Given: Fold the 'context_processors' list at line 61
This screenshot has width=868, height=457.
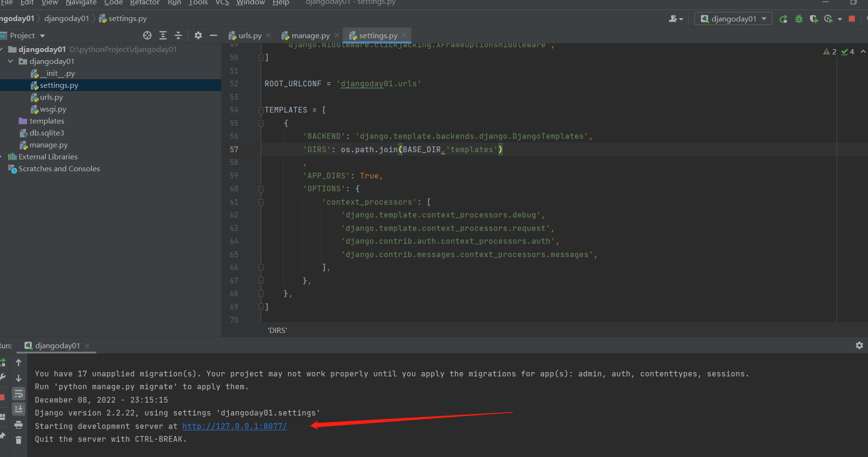Looking at the screenshot, I should [x=261, y=202].
